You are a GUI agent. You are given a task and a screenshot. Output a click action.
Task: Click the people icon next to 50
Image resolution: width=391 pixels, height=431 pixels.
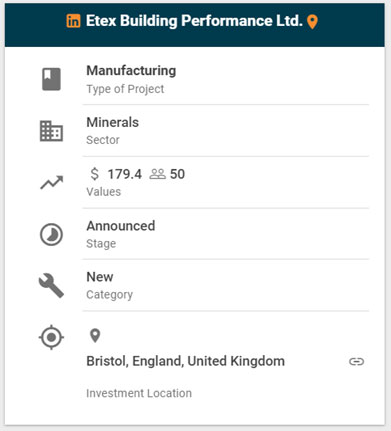tap(158, 174)
